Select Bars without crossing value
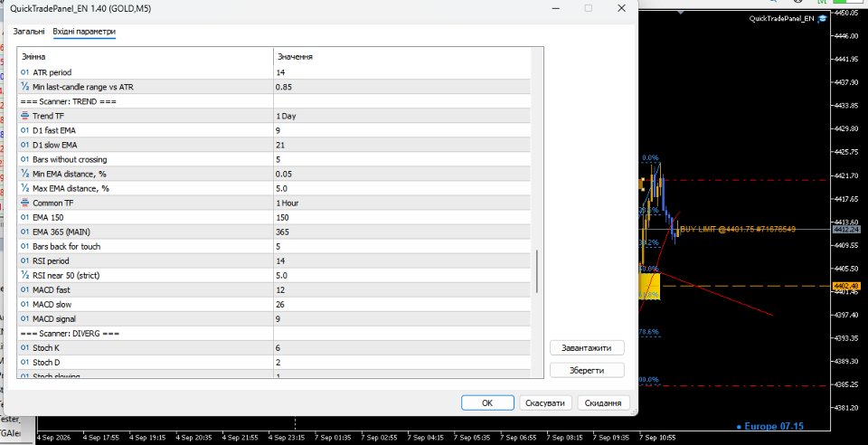Viewport: 868px width, 445px height. [x=401, y=159]
